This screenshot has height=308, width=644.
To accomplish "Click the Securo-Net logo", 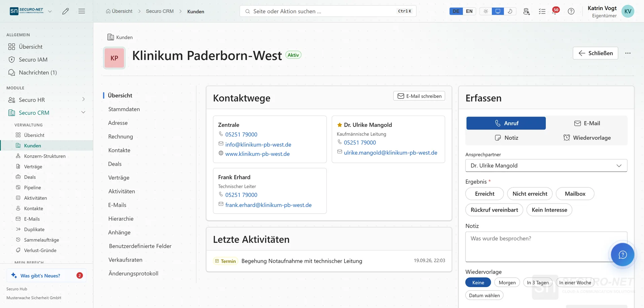I will [27, 11].
